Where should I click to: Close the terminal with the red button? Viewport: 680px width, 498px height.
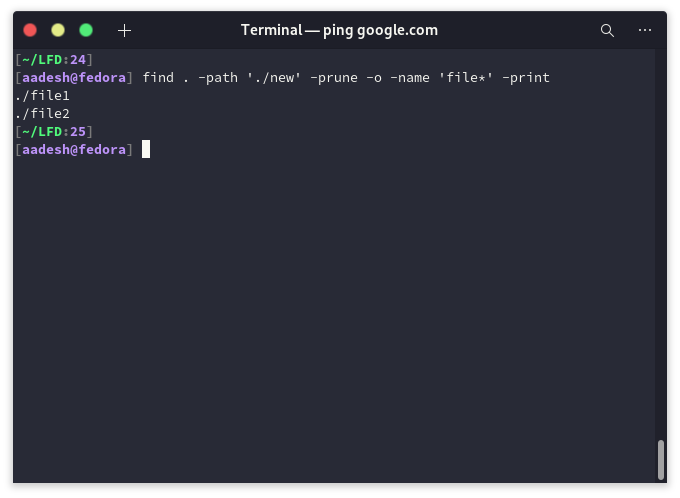[x=30, y=30]
